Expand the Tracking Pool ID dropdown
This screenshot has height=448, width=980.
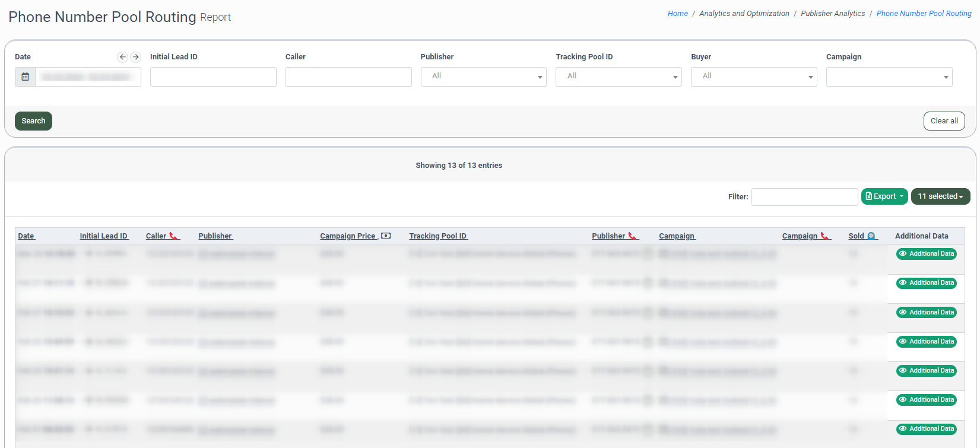point(619,77)
